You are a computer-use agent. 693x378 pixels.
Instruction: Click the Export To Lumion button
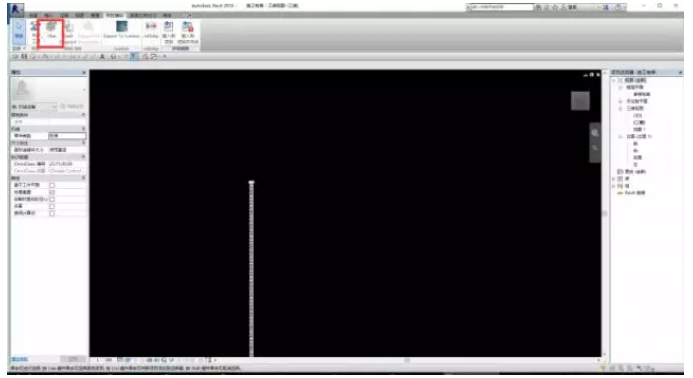pos(122,30)
